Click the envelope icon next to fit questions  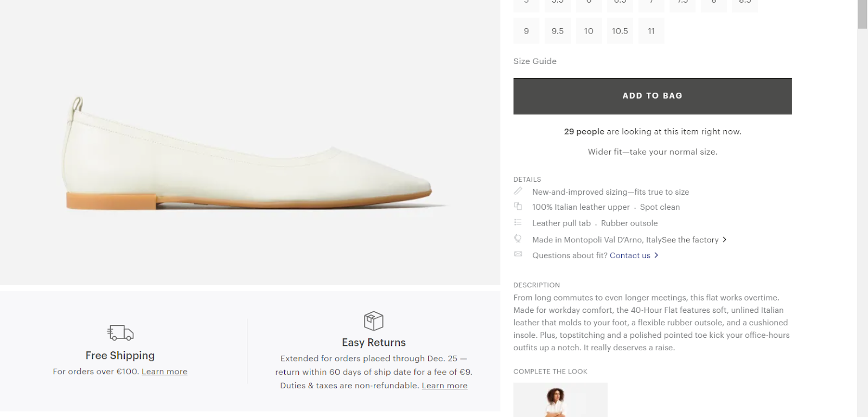(x=518, y=254)
